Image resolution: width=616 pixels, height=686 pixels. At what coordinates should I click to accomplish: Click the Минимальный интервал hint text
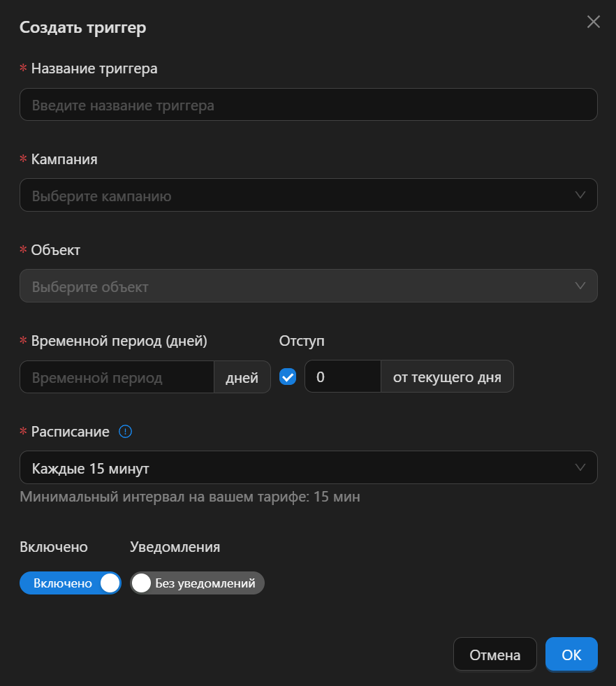pyautogui.click(x=190, y=497)
